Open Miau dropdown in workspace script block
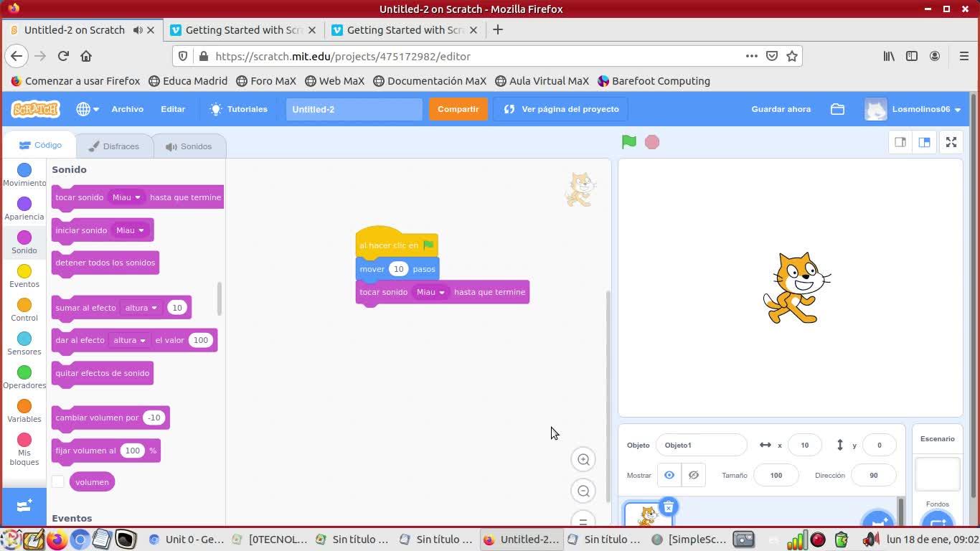Image resolution: width=980 pixels, height=551 pixels. [431, 292]
